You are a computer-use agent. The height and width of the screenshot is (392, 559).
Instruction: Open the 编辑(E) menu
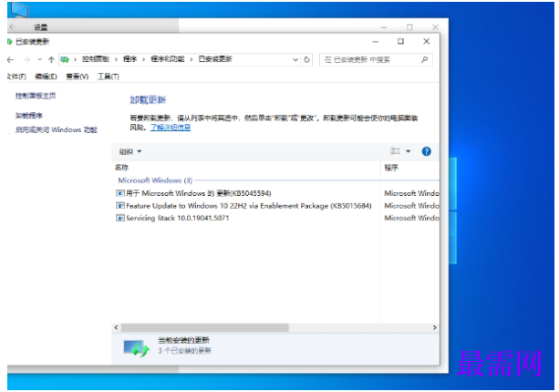click(x=46, y=77)
